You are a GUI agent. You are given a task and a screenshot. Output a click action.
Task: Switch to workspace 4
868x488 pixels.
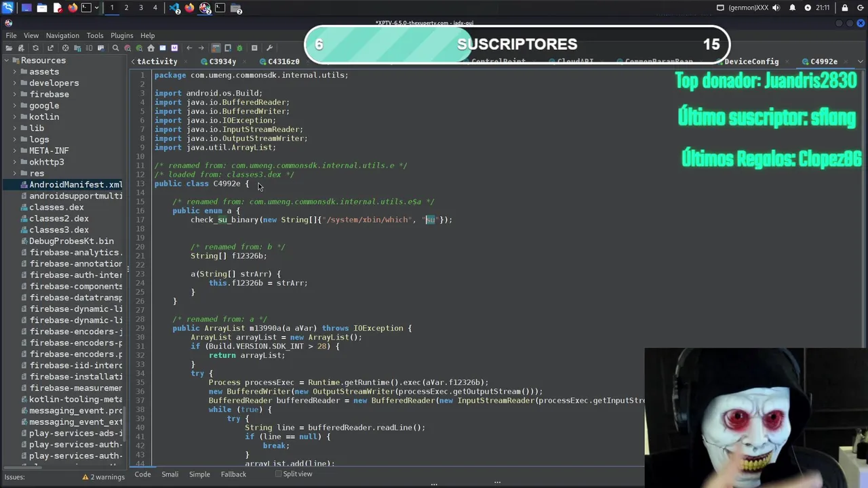(155, 8)
